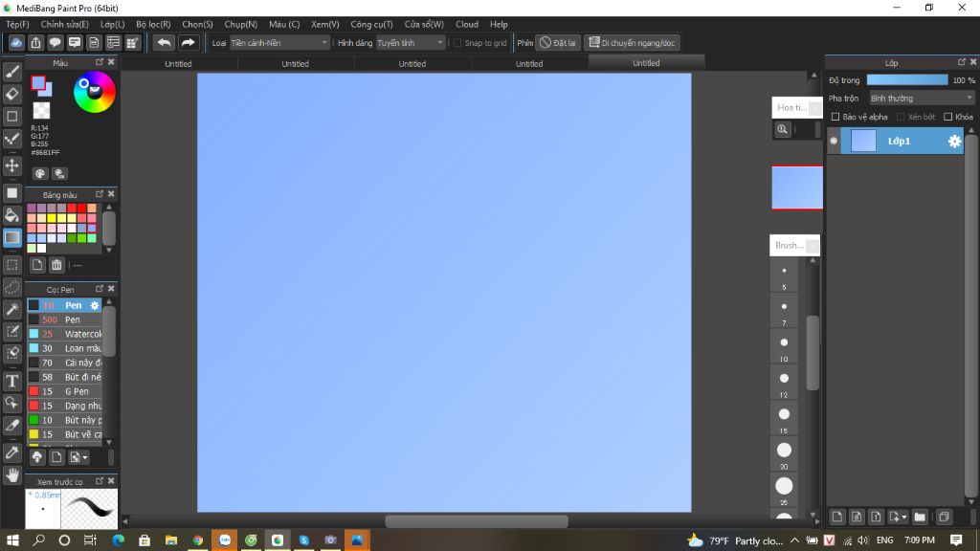
Task: Click the Đặt lại reset button
Action: coord(558,42)
